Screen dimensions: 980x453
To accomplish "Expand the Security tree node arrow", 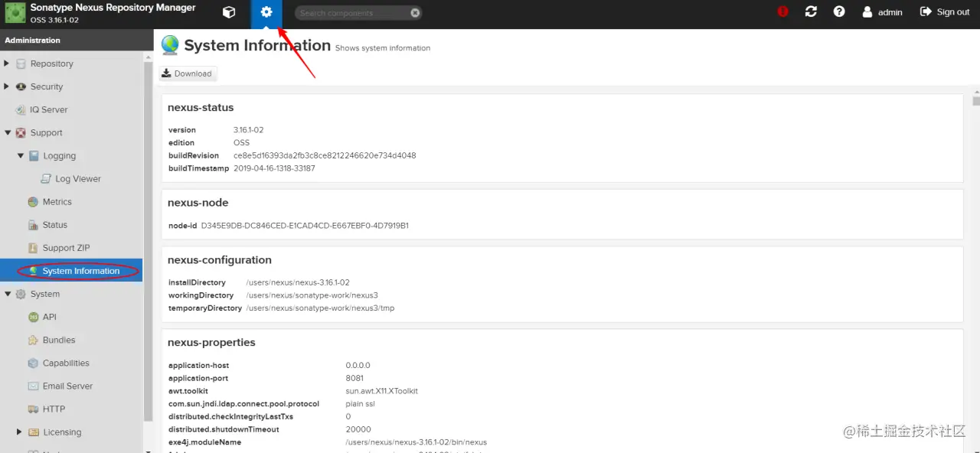I will click(7, 86).
